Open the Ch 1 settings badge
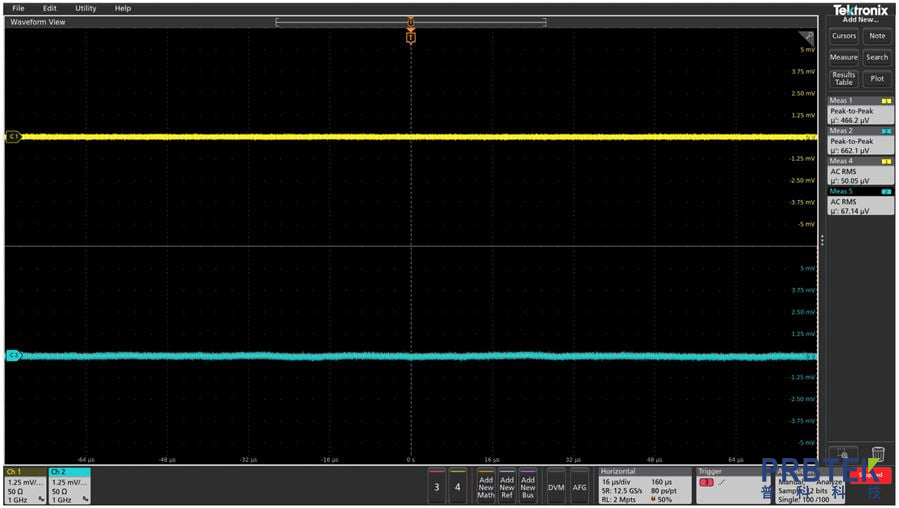Screen dimensions: 899x508 pyautogui.click(x=25, y=485)
